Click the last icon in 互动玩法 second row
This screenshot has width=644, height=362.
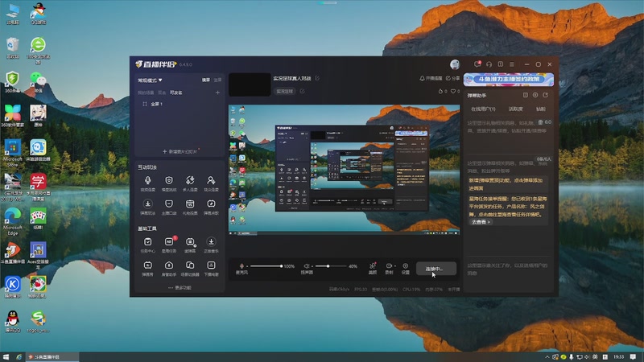click(211, 204)
